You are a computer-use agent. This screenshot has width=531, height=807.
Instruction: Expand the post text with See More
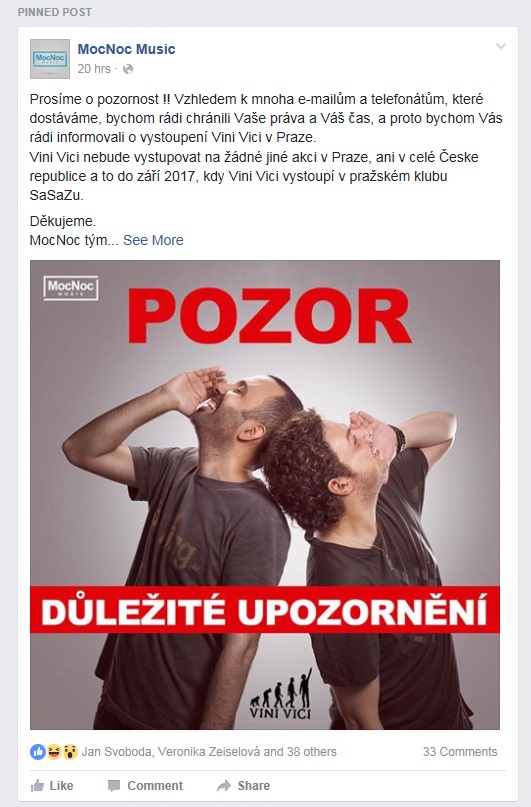coord(153,240)
